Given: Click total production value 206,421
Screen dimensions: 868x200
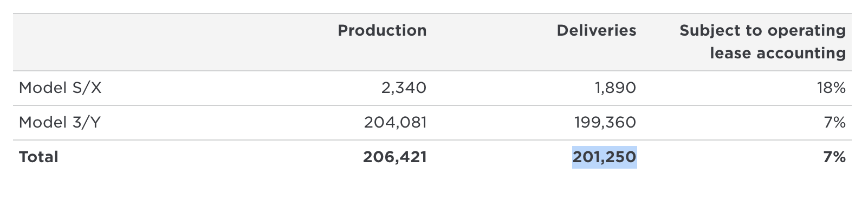Looking at the screenshot, I should point(395,157).
